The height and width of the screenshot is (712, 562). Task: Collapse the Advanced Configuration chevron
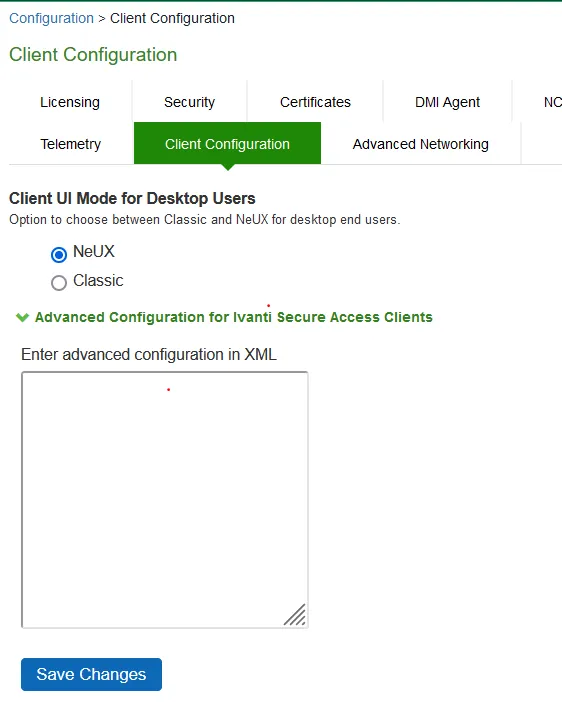pos(22,317)
